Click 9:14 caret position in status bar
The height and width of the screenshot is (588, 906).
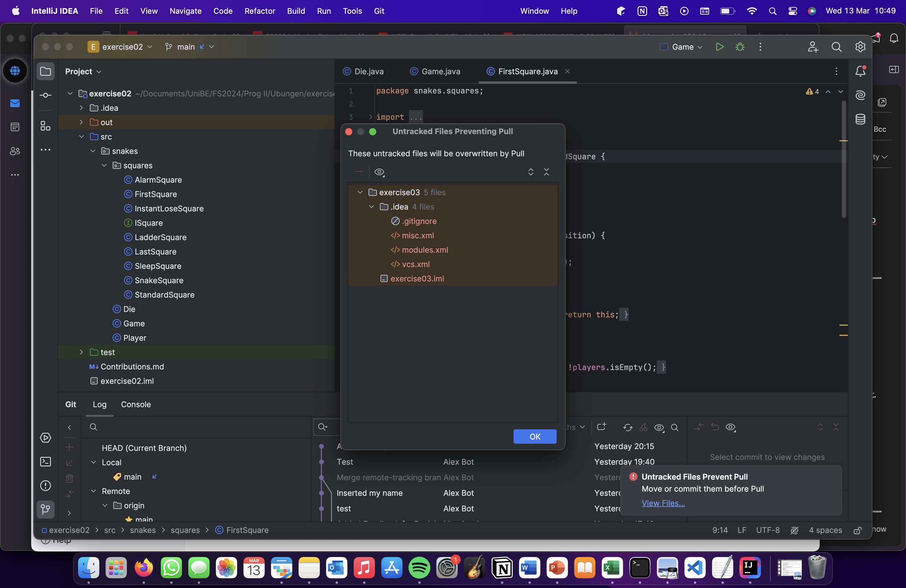click(x=720, y=530)
